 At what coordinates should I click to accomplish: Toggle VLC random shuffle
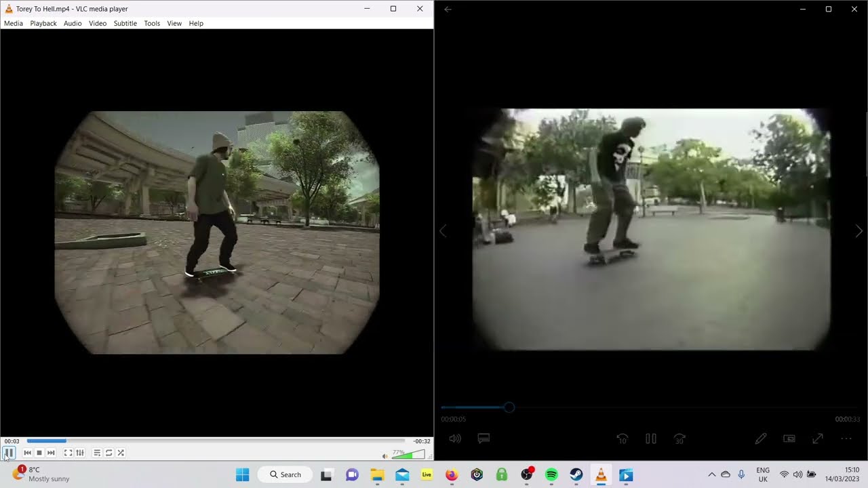[x=121, y=453]
